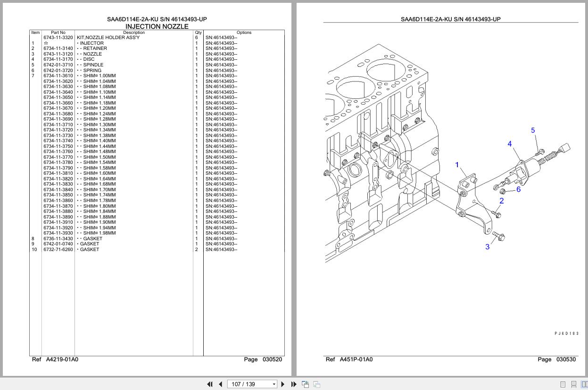Click Ref A451P-01A0 footer text

coord(349,359)
